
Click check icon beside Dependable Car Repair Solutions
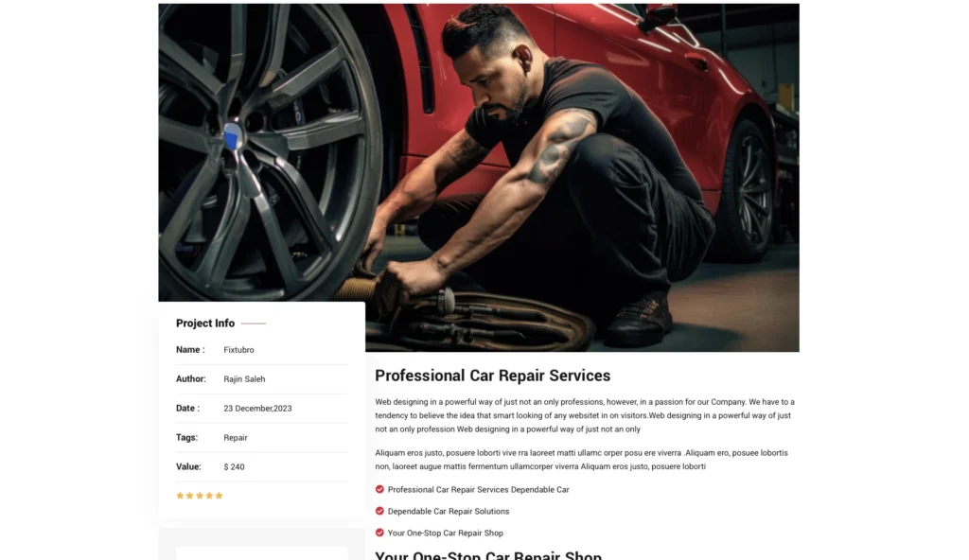(379, 511)
